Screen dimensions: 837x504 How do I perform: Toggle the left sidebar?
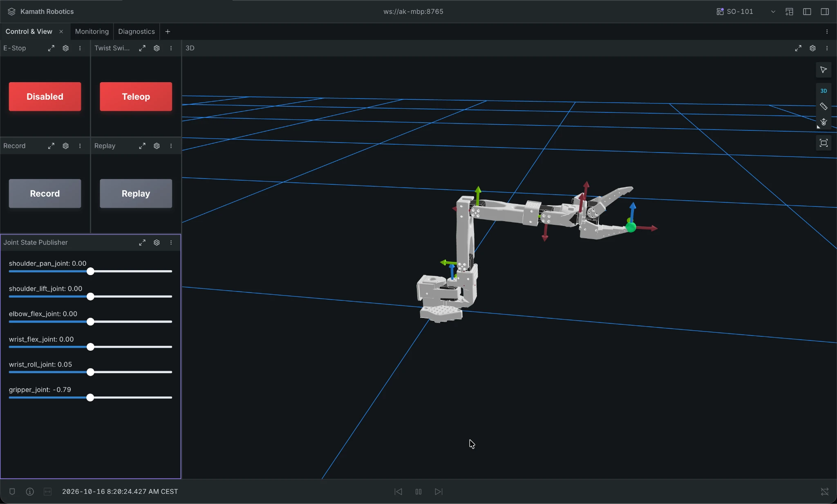point(807,11)
